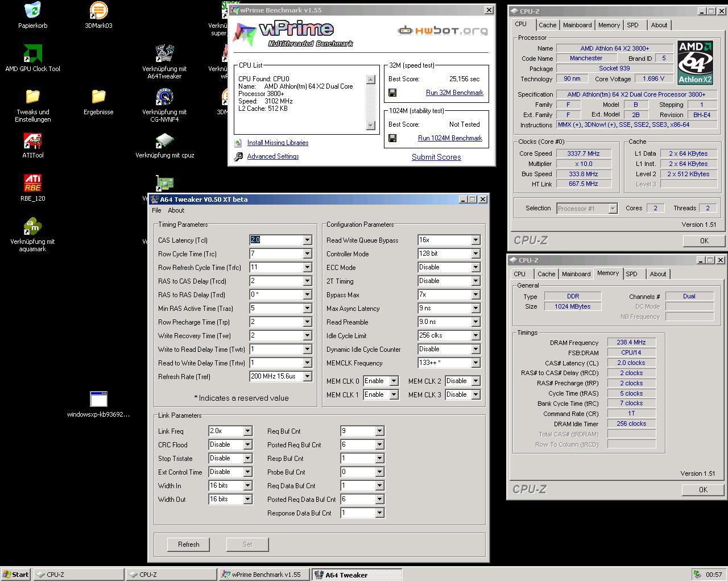Screen dimensions: 728x582
Task: Click OK in top CPU-Z window
Action: [704, 241]
